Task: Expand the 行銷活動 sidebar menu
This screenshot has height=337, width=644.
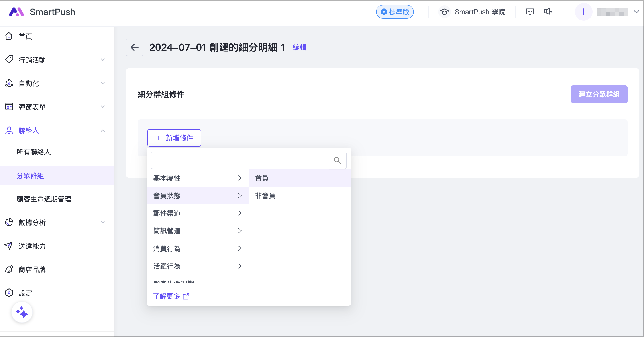Action: [x=102, y=60]
